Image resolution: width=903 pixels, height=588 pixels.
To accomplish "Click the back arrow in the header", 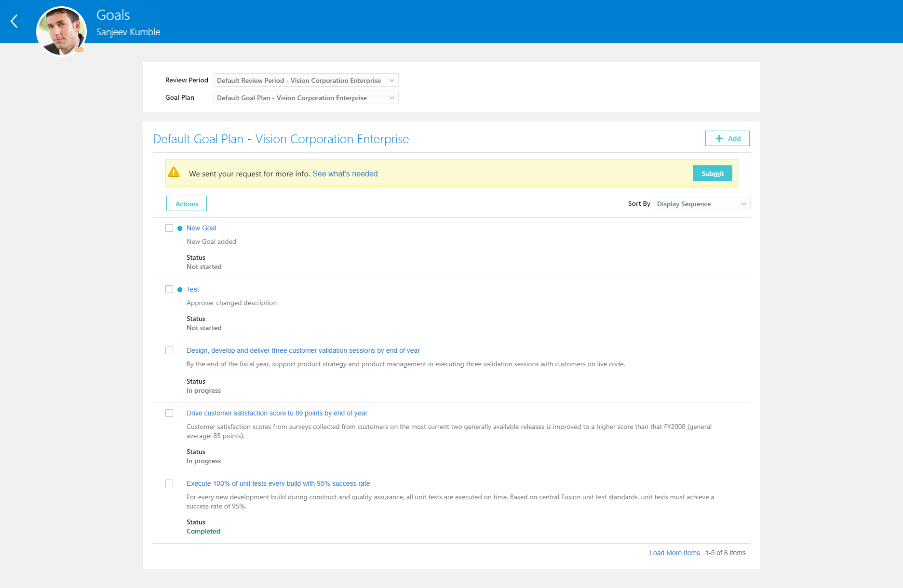I will coord(14,21).
